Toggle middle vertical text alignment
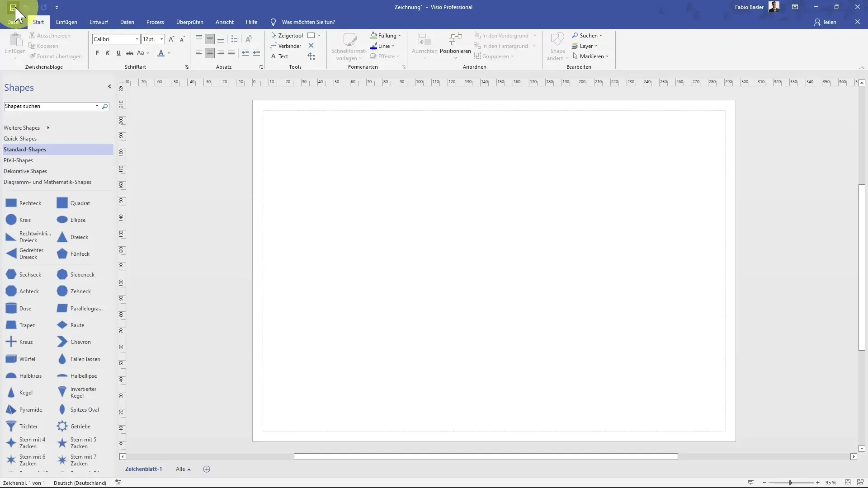Viewport: 868px width, 488px height. tap(210, 39)
